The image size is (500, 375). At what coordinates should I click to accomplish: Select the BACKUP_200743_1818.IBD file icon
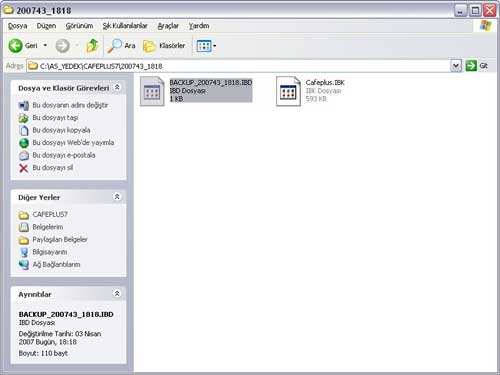(x=152, y=91)
